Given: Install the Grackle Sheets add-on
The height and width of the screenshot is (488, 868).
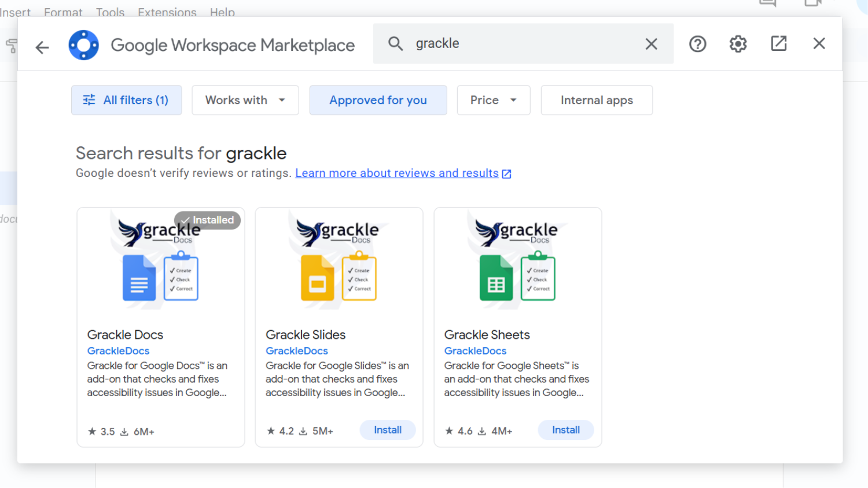Looking at the screenshot, I should [x=565, y=430].
